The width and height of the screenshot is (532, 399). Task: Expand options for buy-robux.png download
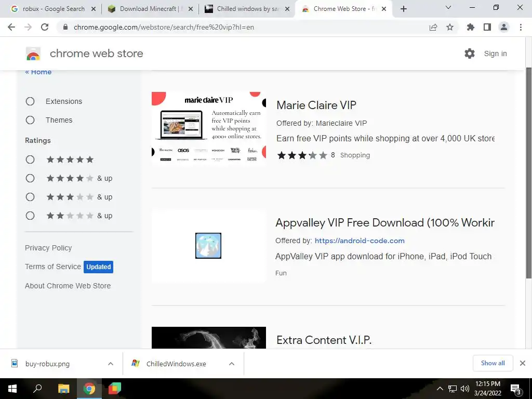pos(111,364)
